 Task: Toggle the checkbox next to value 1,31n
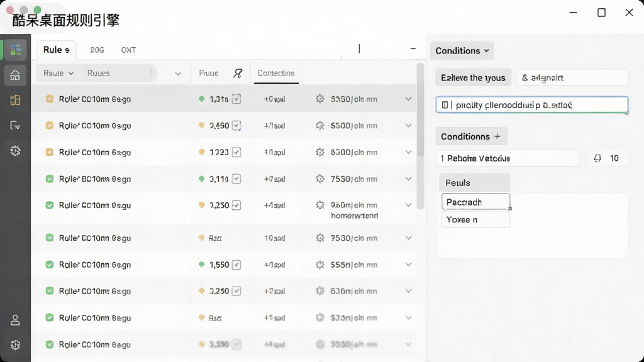coord(236,99)
